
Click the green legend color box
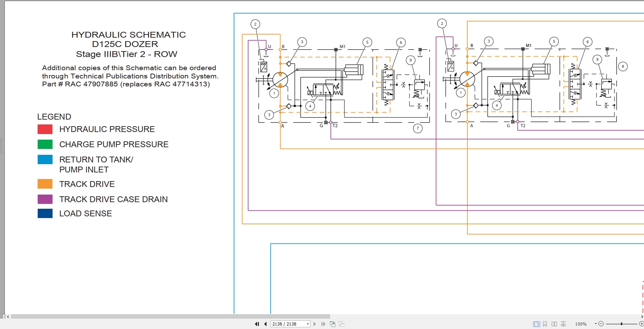45,144
